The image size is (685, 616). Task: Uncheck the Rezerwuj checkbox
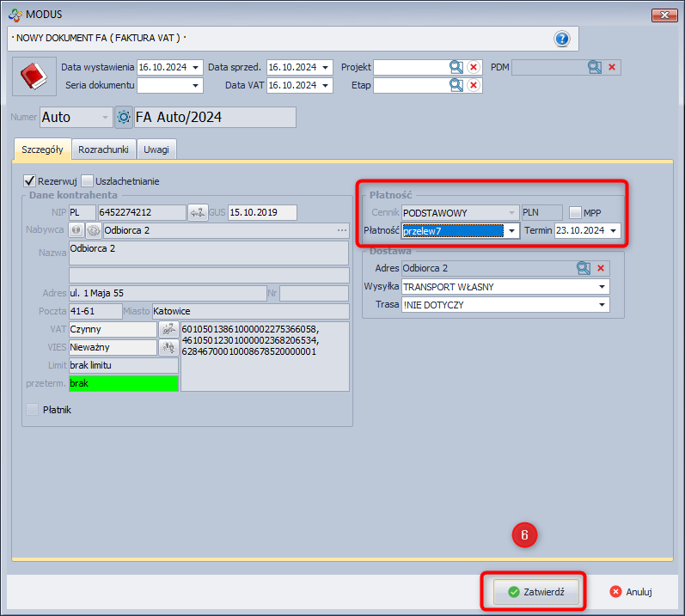(30, 181)
